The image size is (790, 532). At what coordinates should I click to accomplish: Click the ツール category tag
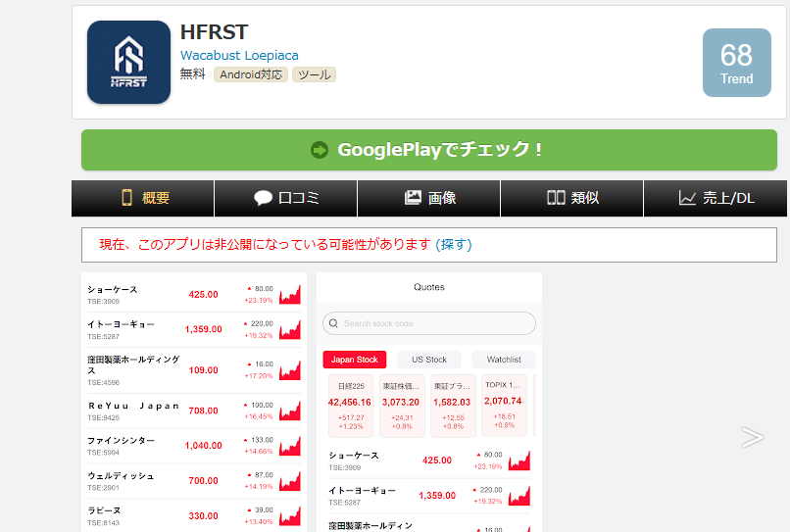click(x=314, y=74)
